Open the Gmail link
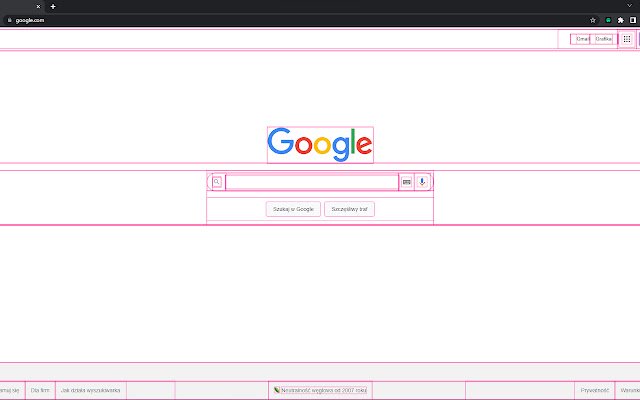Screen dimensions: 640x400 pos(582,39)
